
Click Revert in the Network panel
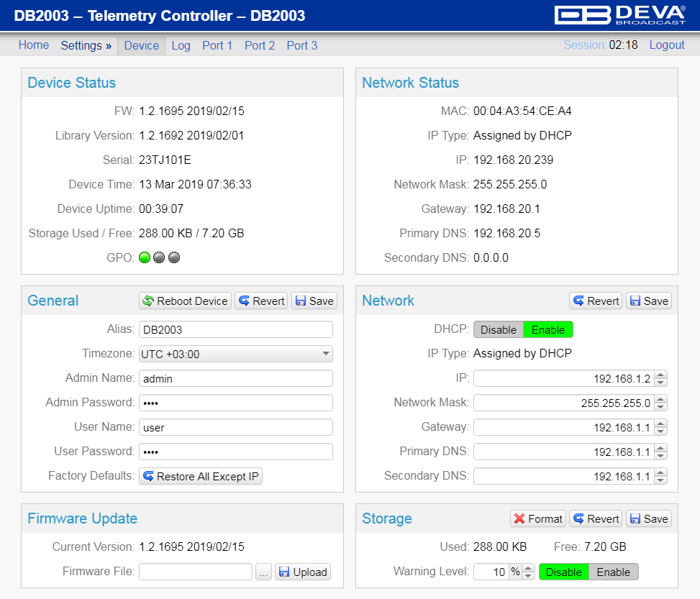pyautogui.click(x=596, y=301)
